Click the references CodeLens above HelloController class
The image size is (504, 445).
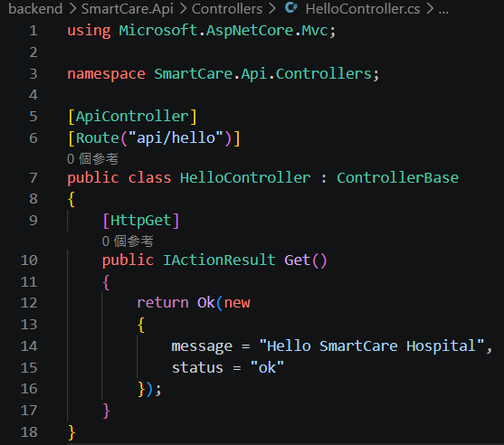click(x=92, y=158)
